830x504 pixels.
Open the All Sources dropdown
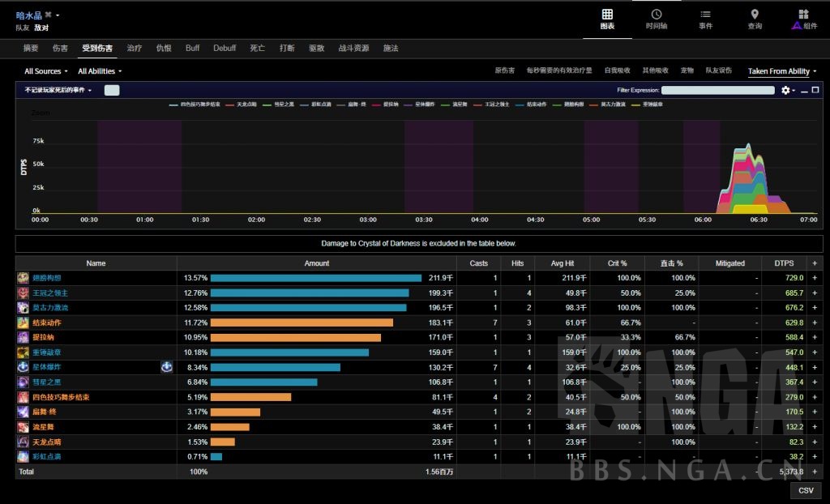[45, 71]
